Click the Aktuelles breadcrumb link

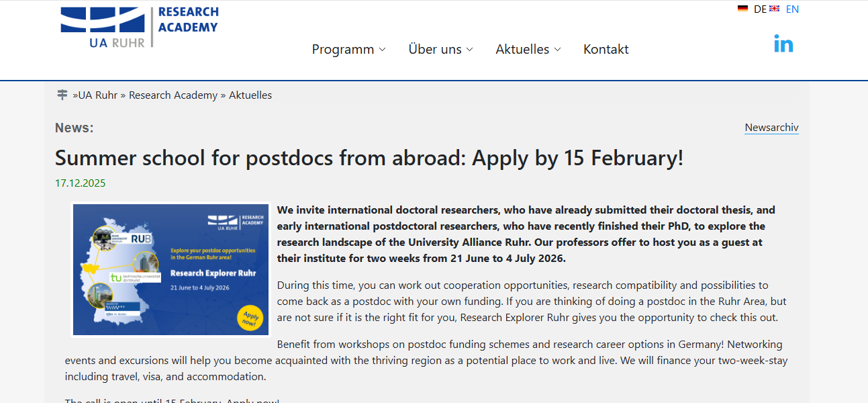click(x=250, y=95)
